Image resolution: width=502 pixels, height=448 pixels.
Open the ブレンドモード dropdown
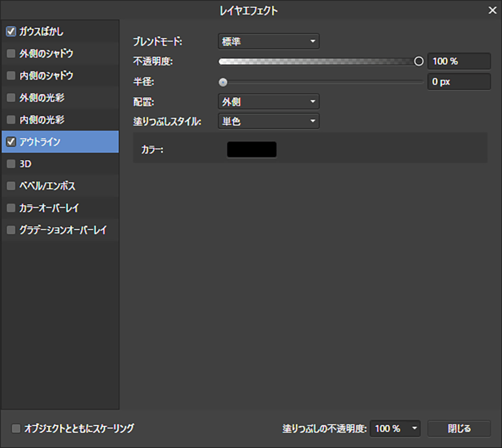(x=269, y=41)
